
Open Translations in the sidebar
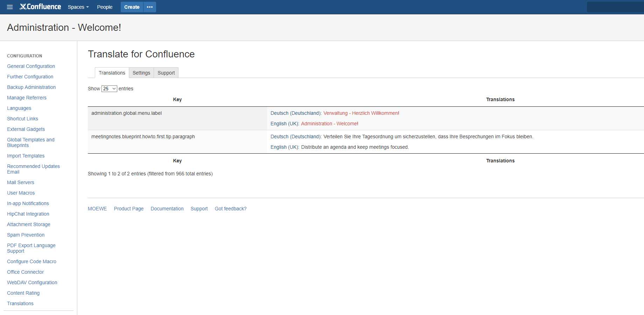click(x=20, y=303)
